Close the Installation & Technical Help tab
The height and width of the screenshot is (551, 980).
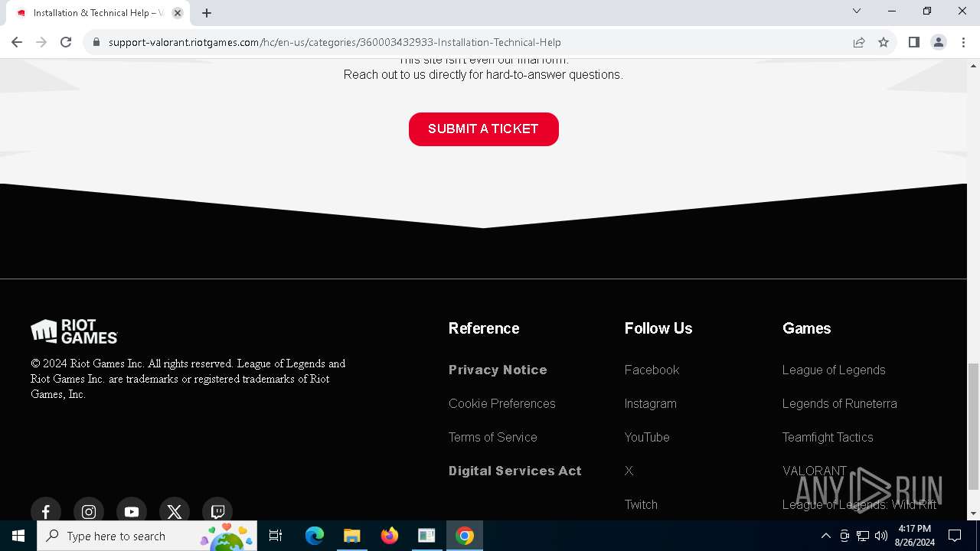pos(178,13)
